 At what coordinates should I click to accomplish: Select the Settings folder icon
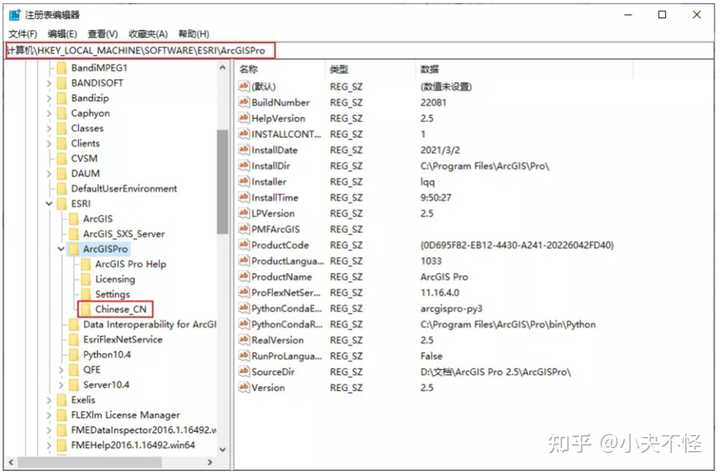tap(86, 294)
